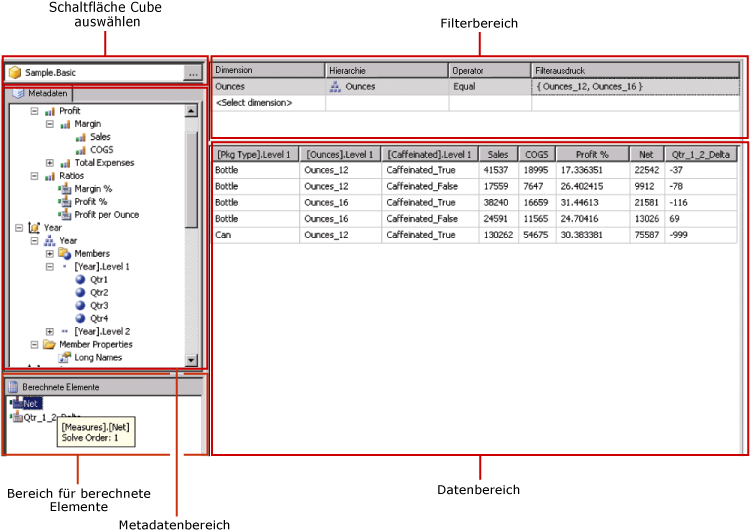Open cube selection with the ellipsis button
750x532 pixels.
193,73
